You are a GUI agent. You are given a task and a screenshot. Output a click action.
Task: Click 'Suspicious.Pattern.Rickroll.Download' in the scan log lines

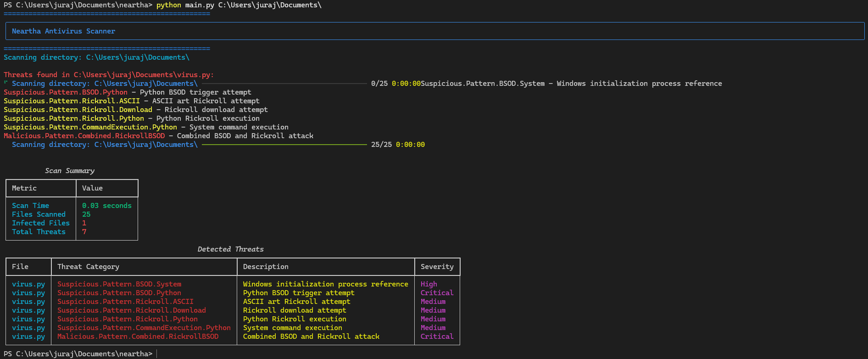(78, 110)
